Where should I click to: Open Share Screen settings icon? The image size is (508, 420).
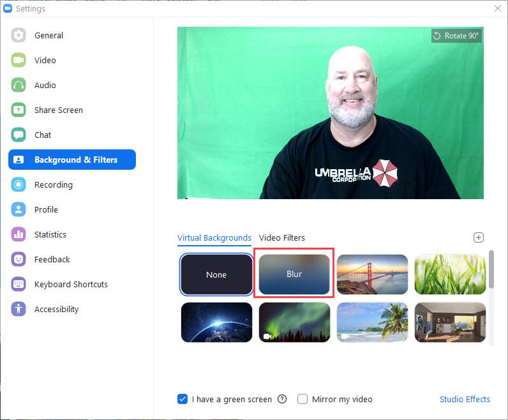tap(19, 110)
